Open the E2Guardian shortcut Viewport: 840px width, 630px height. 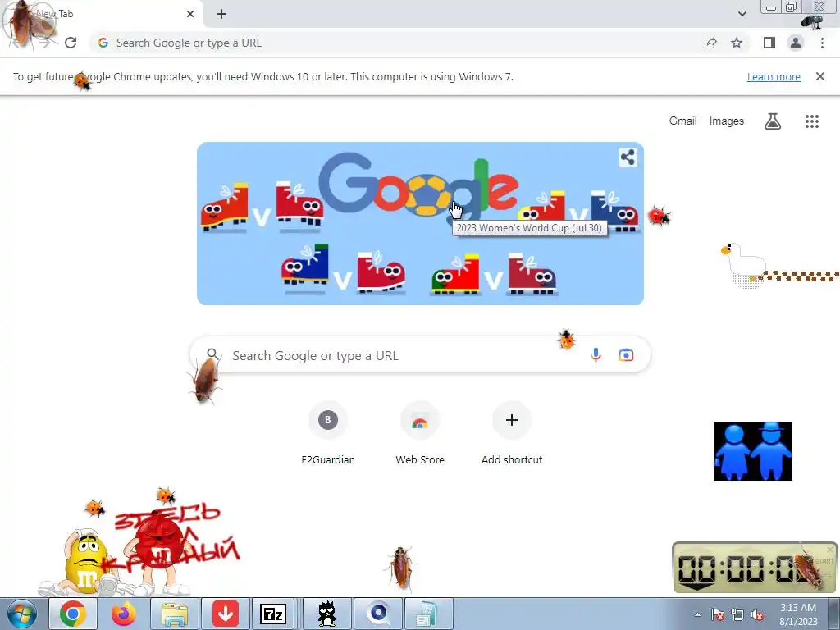tap(328, 435)
